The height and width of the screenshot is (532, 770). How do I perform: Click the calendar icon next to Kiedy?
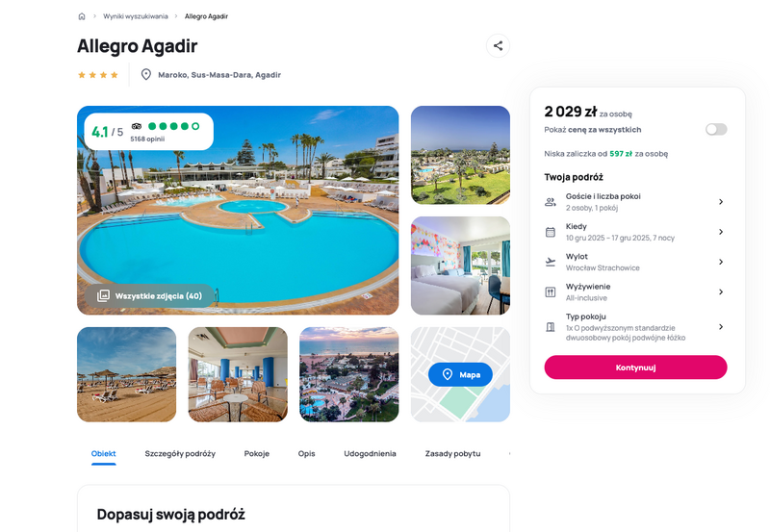[x=551, y=232]
